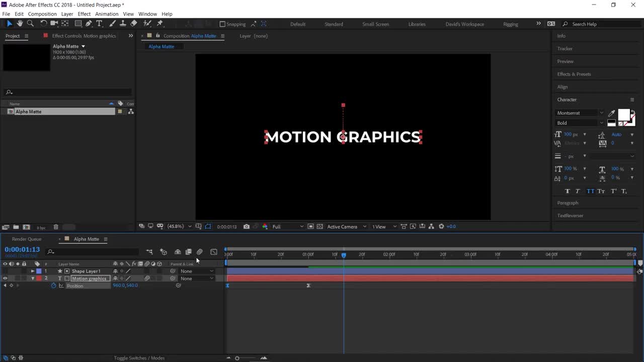The height and width of the screenshot is (362, 644).
Task: Enable Faux Bold text style
Action: click(568, 191)
